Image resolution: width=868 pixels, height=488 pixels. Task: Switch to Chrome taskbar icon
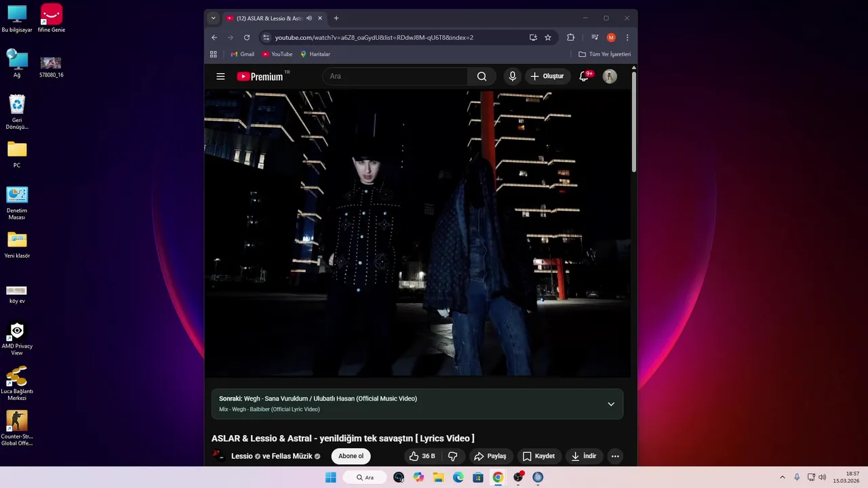pos(498,477)
